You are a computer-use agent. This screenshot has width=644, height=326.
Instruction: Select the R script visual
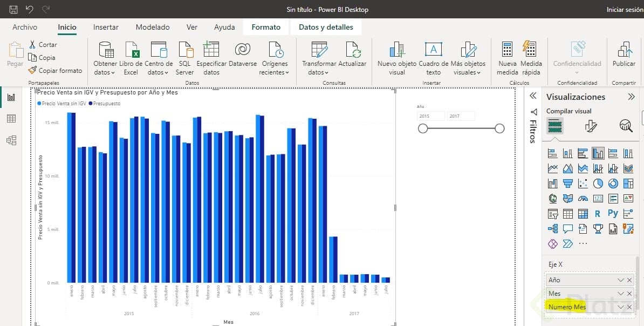598,214
